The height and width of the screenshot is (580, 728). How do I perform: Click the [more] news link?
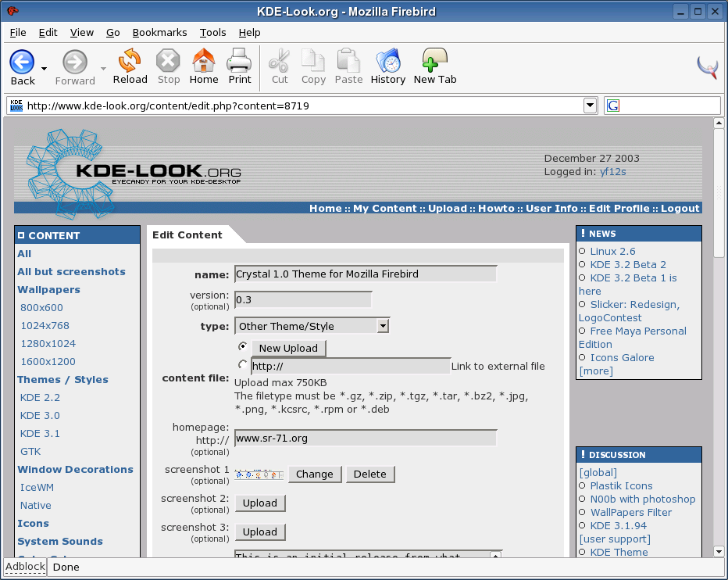[596, 371]
